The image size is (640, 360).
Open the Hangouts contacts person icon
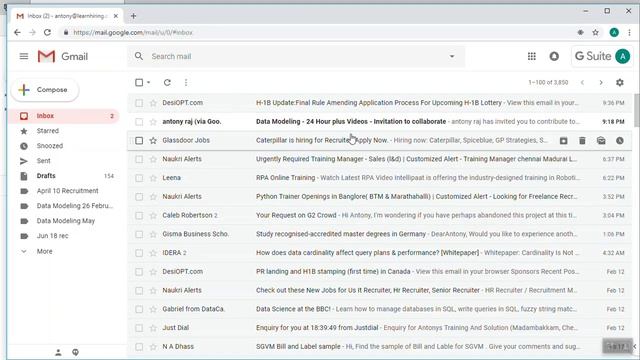58,352
